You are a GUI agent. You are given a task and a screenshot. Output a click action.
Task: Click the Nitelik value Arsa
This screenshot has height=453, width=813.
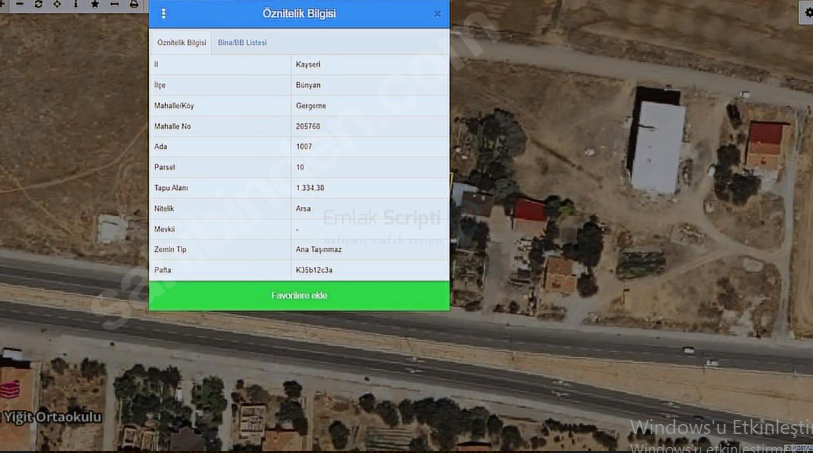(x=370, y=208)
